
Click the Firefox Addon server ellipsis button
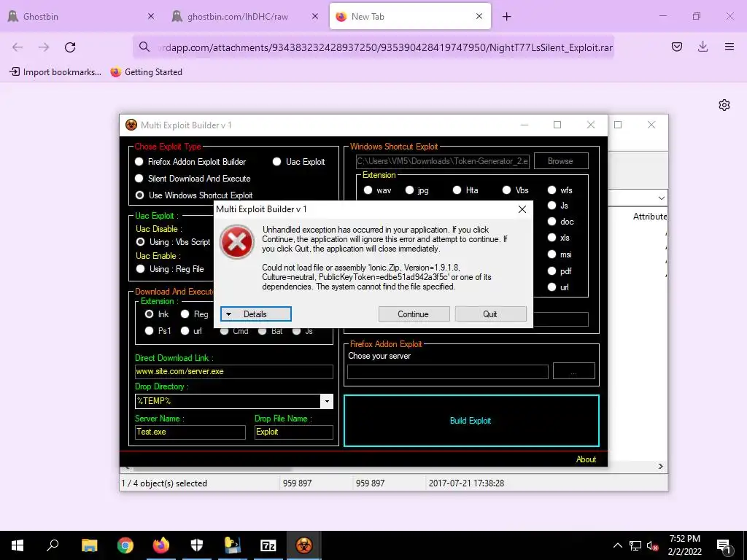coord(573,371)
